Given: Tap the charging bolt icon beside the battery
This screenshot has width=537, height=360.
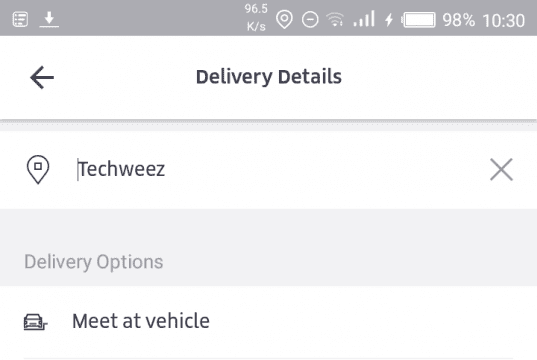Looking at the screenshot, I should [389, 20].
